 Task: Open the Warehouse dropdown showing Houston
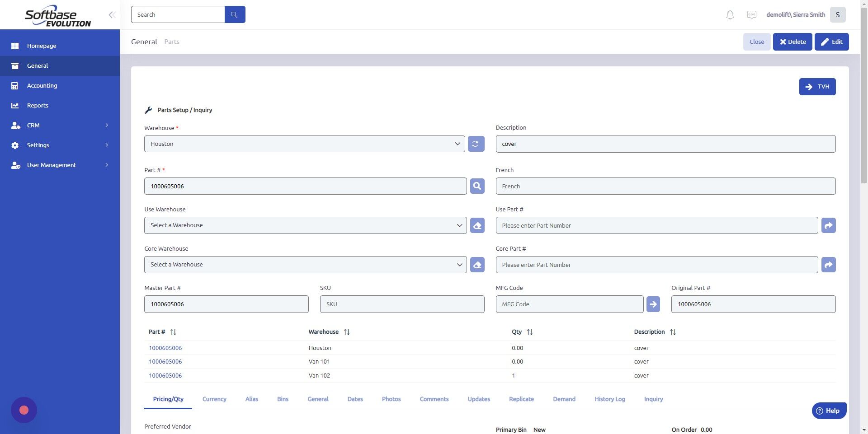tap(304, 144)
